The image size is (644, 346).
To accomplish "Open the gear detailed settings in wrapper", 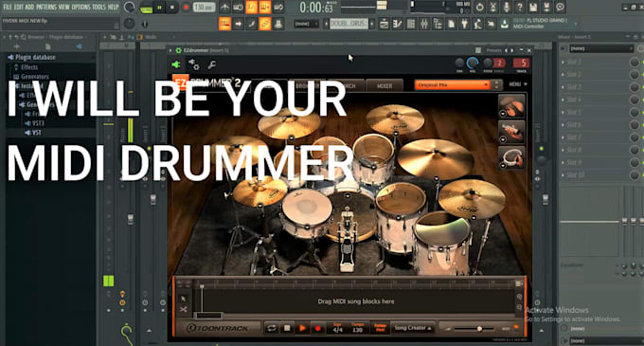I will (x=194, y=64).
